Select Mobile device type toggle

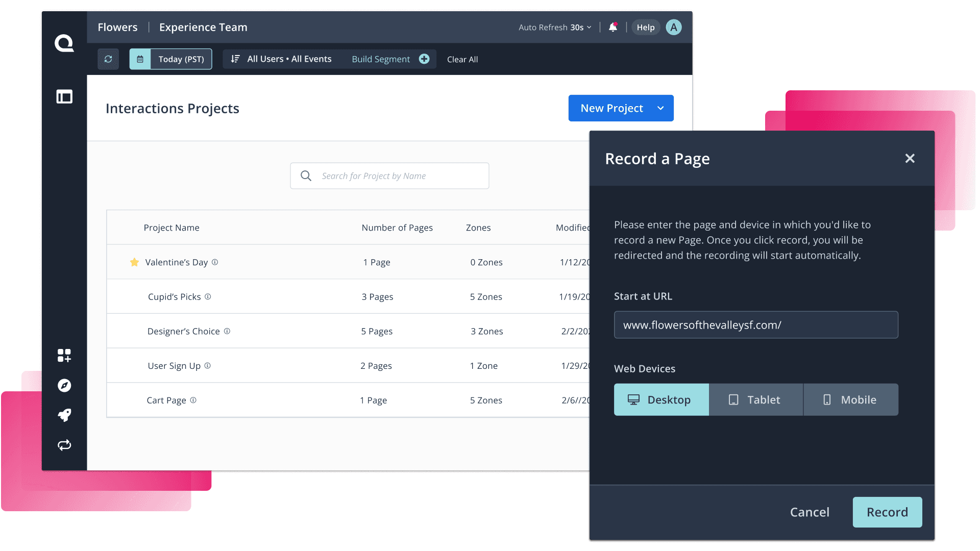coord(851,399)
